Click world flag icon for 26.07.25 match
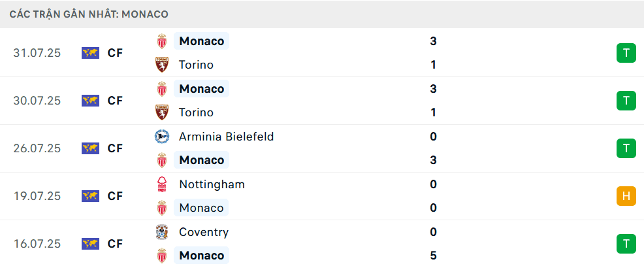Viewport: 644px width, 266px height. [90, 148]
